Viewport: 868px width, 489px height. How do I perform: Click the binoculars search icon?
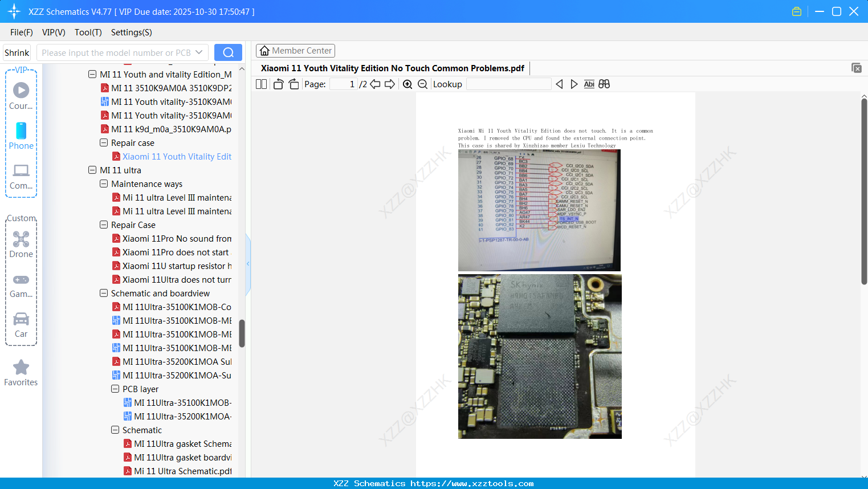point(604,84)
